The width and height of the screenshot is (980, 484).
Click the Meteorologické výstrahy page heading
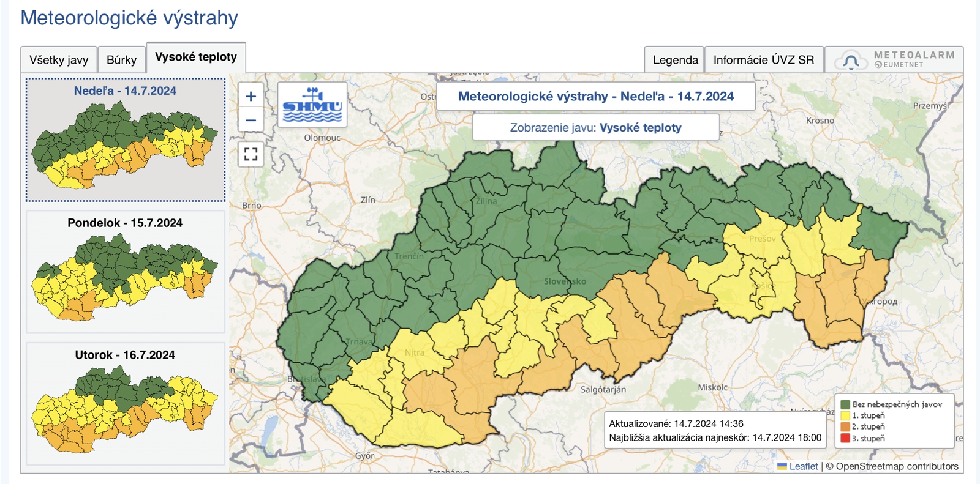click(x=129, y=18)
